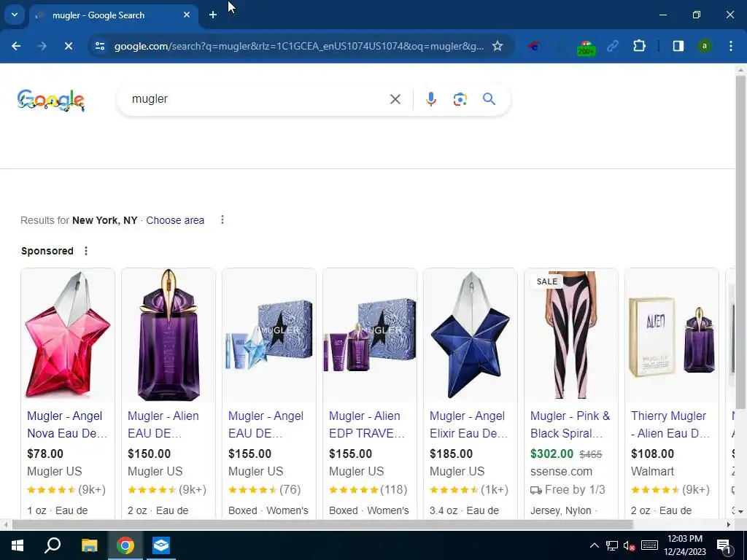Screen dimensions: 747x560
Task: Open the notification center icon
Action: [x=724, y=545]
